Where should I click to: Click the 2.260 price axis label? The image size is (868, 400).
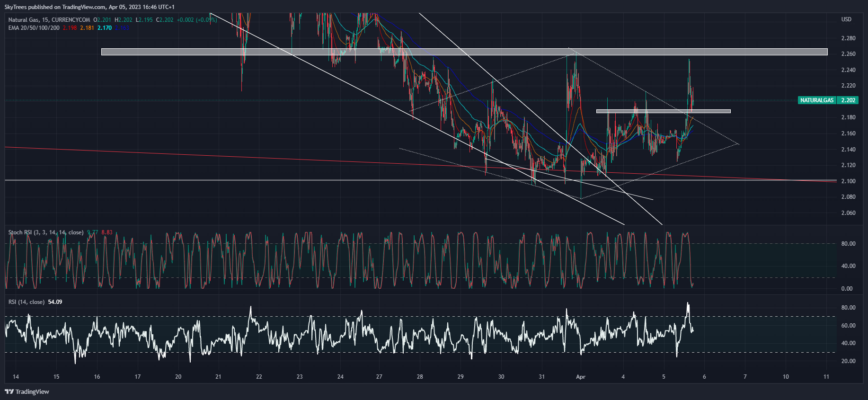pyautogui.click(x=849, y=54)
